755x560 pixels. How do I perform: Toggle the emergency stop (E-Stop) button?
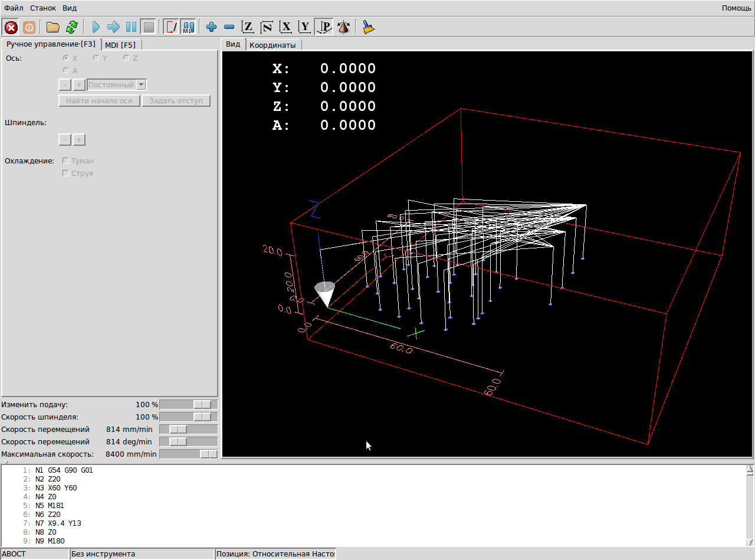[x=11, y=27]
